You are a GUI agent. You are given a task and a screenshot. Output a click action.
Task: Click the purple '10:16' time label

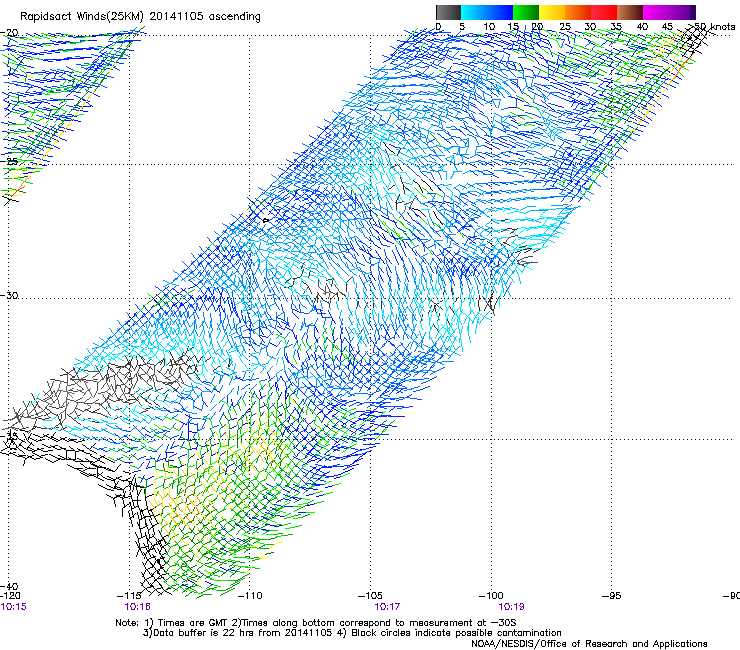click(x=137, y=607)
